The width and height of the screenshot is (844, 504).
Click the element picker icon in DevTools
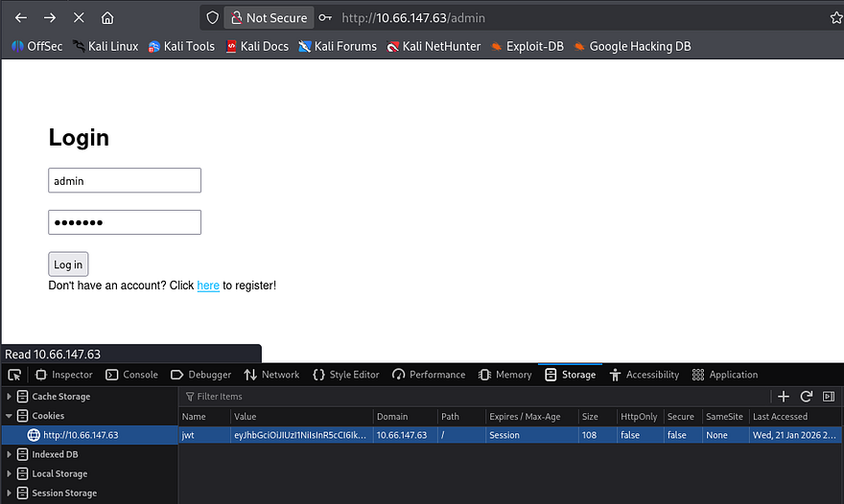point(14,375)
